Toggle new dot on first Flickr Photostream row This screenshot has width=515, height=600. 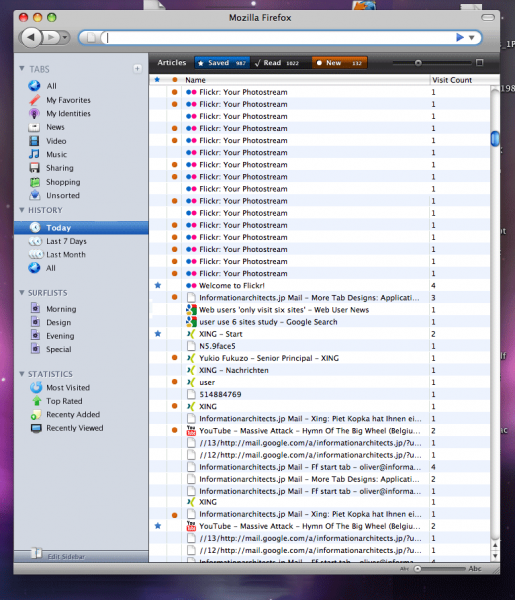tap(174, 92)
